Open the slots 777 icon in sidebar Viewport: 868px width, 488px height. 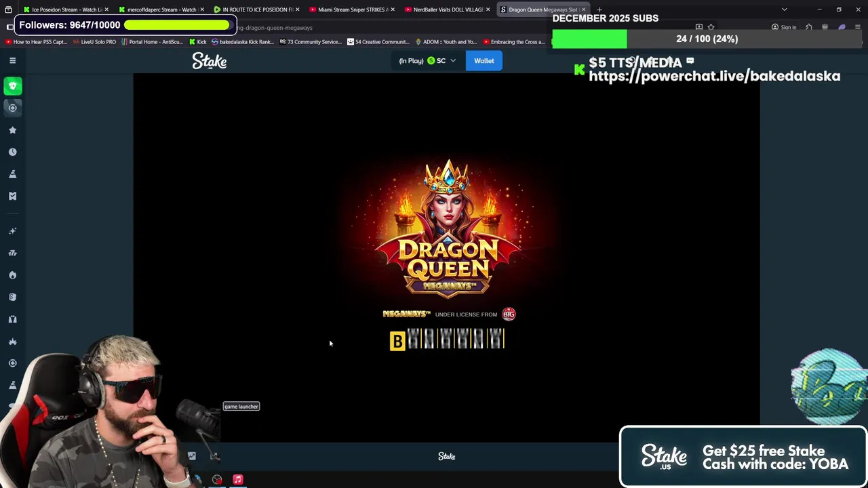[x=12, y=253]
